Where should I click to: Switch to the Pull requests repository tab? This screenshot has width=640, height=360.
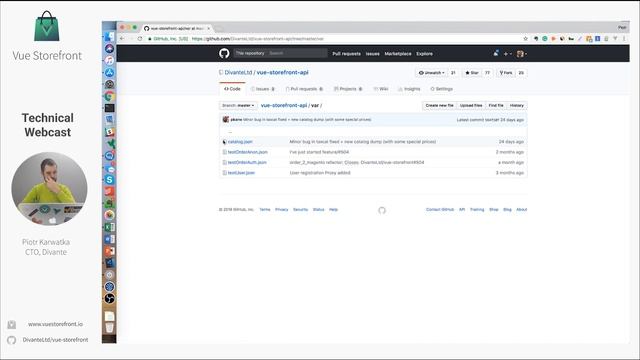(304, 89)
